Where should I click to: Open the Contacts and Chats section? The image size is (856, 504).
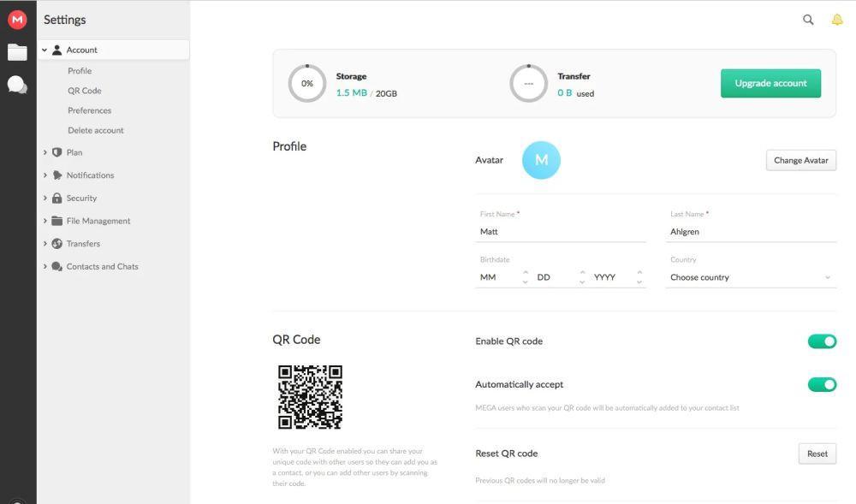(102, 267)
